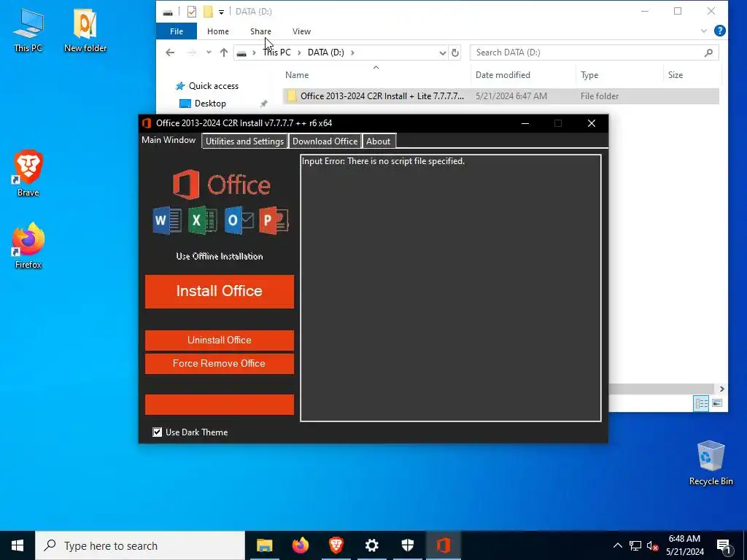Click Office installer taskbar icon
The width and height of the screenshot is (747, 560).
point(443,545)
